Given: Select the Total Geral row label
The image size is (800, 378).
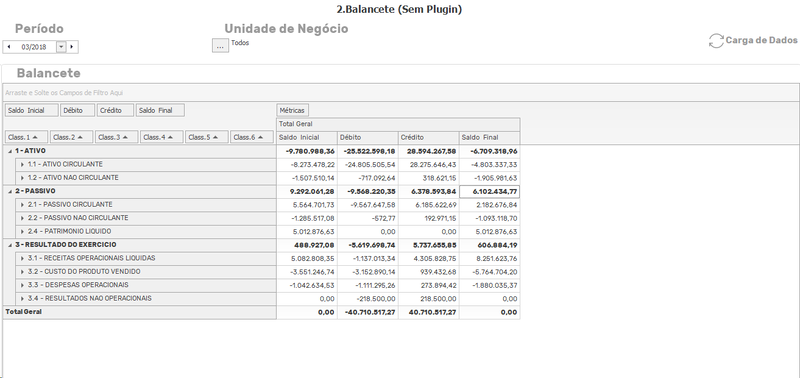Looking at the screenshot, I should click(x=139, y=312).
